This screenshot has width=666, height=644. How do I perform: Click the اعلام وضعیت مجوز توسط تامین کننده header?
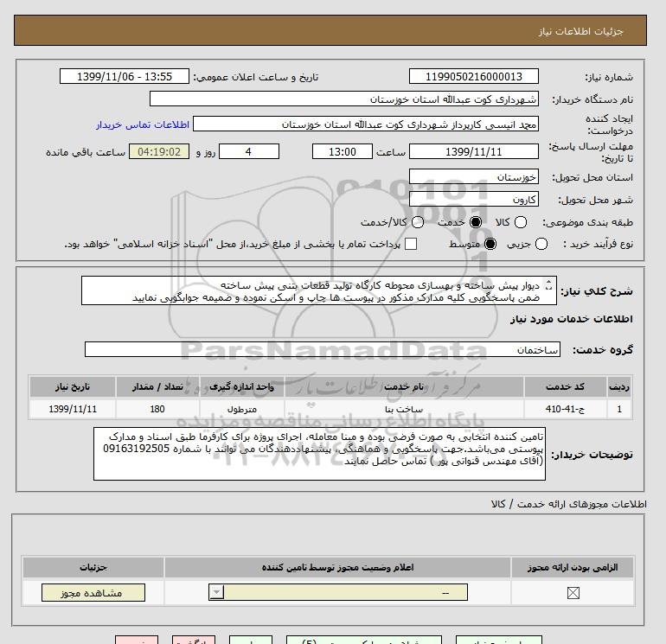coord(337,568)
